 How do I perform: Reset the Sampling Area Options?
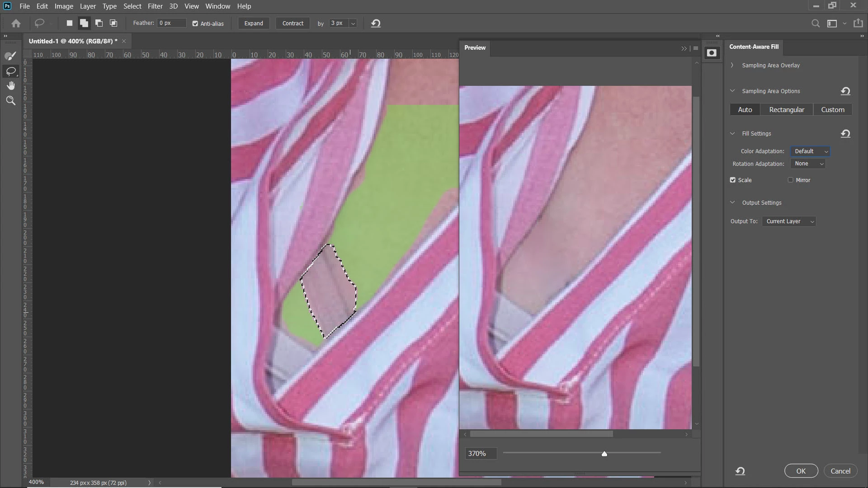coord(845,91)
